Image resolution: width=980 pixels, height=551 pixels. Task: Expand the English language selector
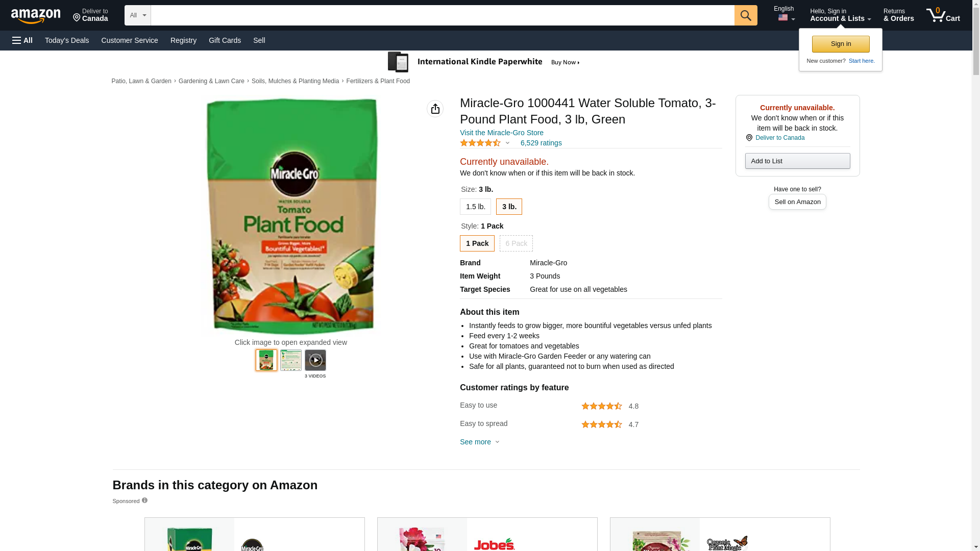(x=786, y=14)
